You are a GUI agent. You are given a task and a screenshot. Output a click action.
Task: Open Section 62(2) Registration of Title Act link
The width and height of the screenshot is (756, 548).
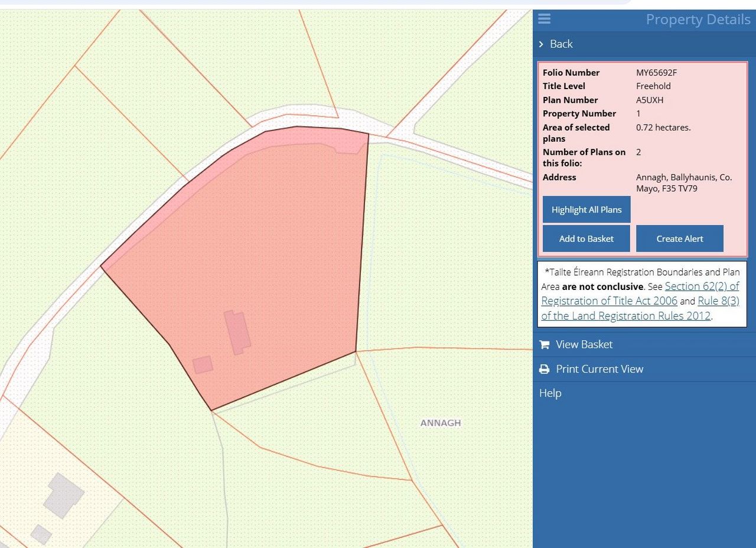pyautogui.click(x=640, y=293)
